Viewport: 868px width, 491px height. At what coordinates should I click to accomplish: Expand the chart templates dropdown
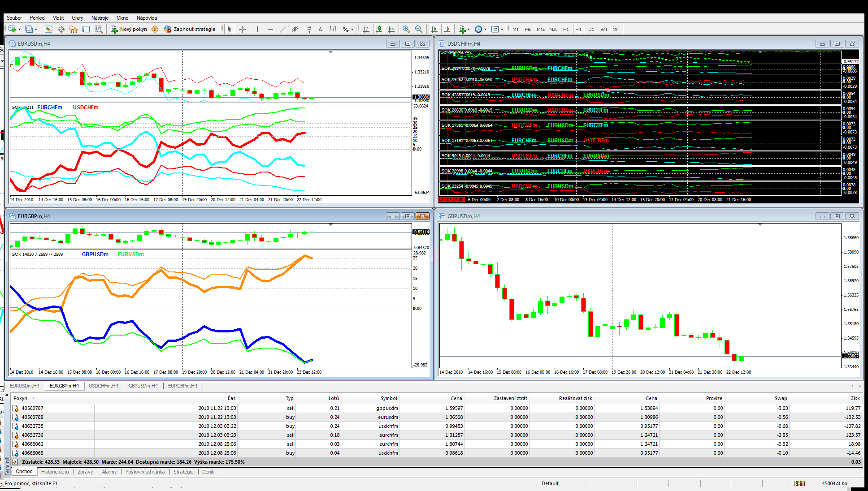point(502,29)
